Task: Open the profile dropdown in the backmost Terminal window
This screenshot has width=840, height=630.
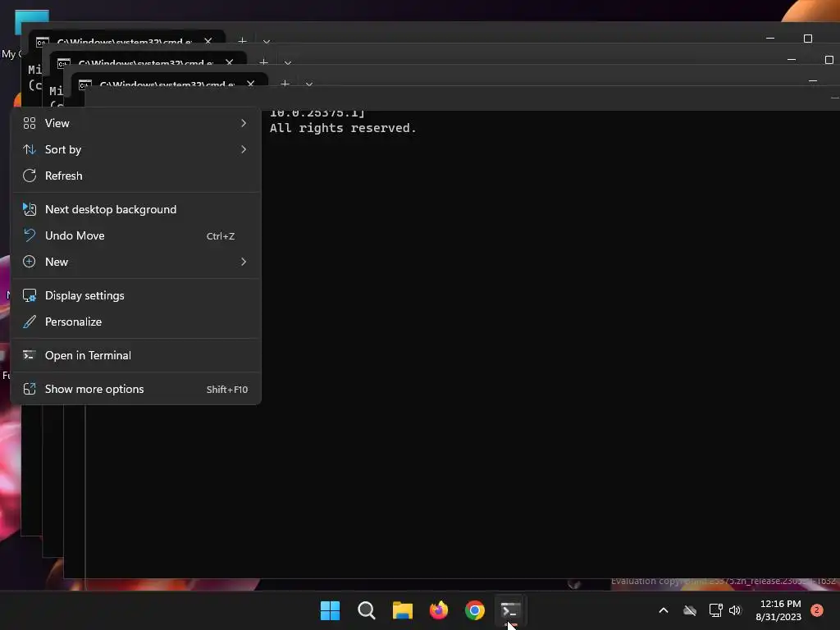Action: (267, 41)
